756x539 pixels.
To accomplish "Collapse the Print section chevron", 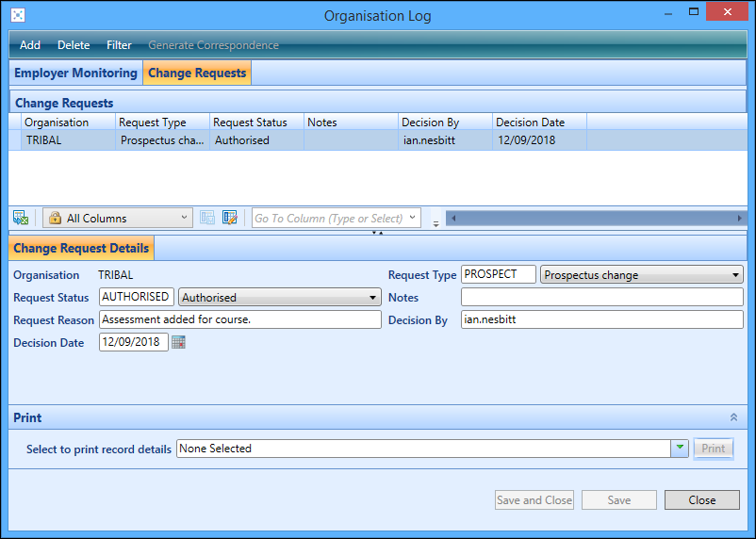I will coord(733,417).
